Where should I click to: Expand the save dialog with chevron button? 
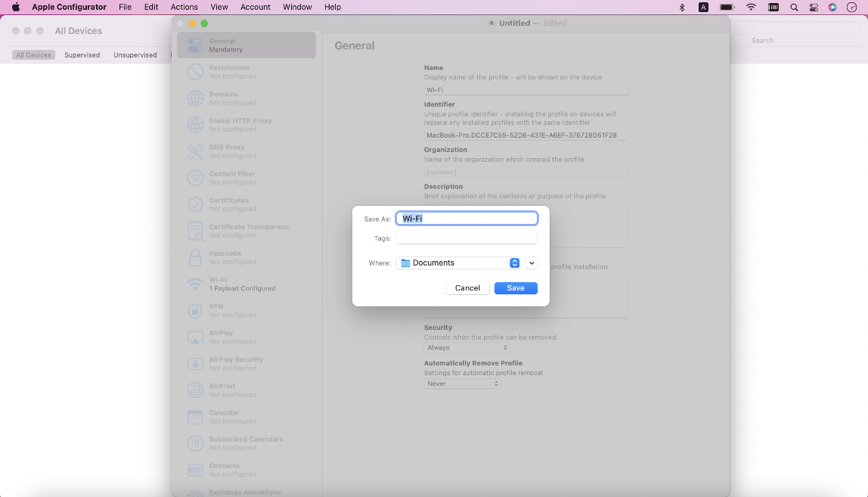tap(532, 263)
